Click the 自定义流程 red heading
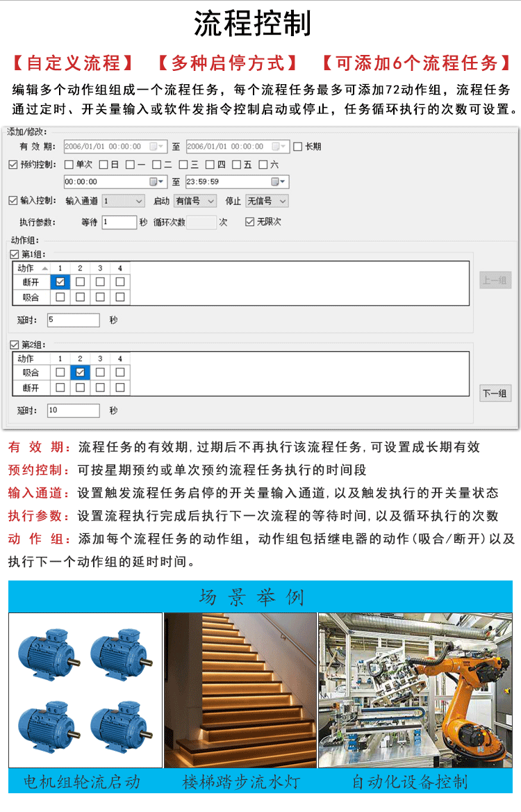This screenshot has width=521, height=812. pyautogui.click(x=73, y=63)
